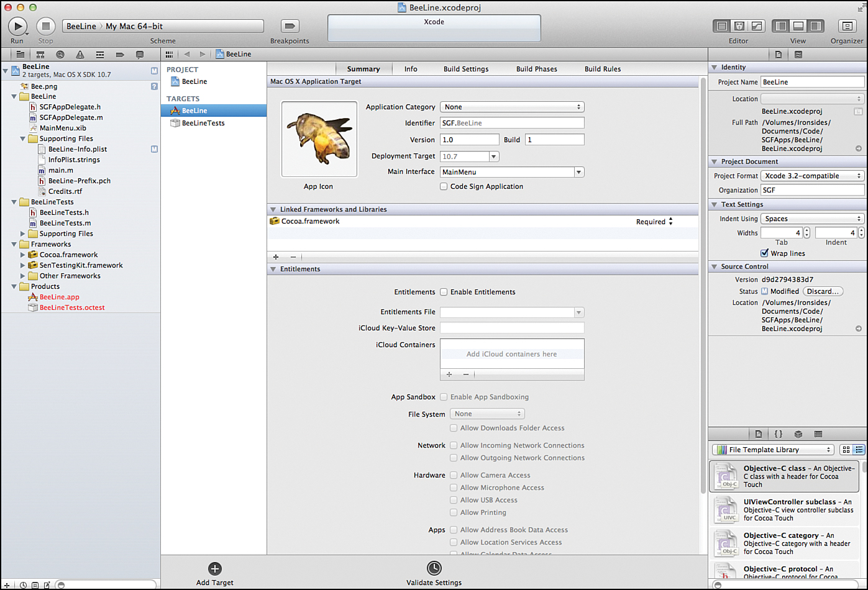Screen dimensions: 868x590
Task: Switch to the Assistant editor view
Action: (739, 26)
